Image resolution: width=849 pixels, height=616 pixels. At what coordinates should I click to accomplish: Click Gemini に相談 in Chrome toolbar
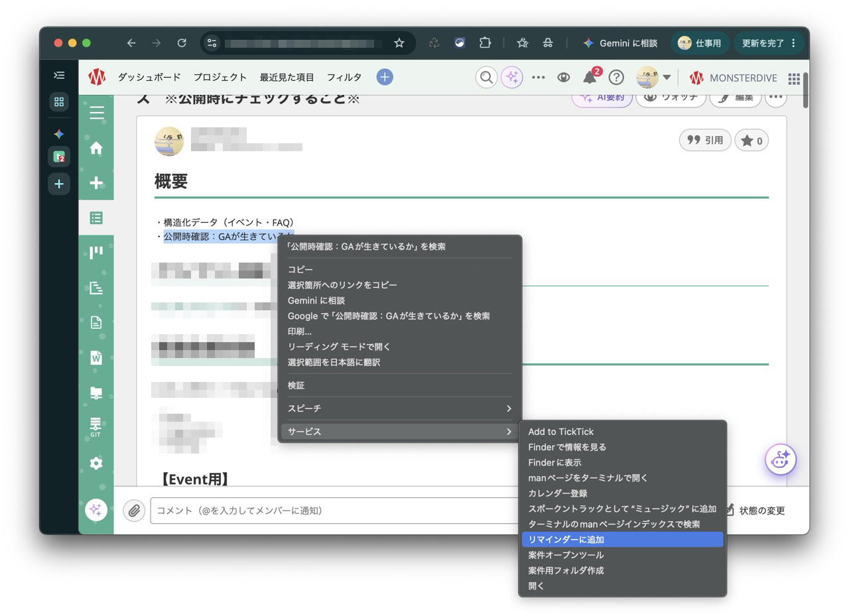tap(620, 43)
